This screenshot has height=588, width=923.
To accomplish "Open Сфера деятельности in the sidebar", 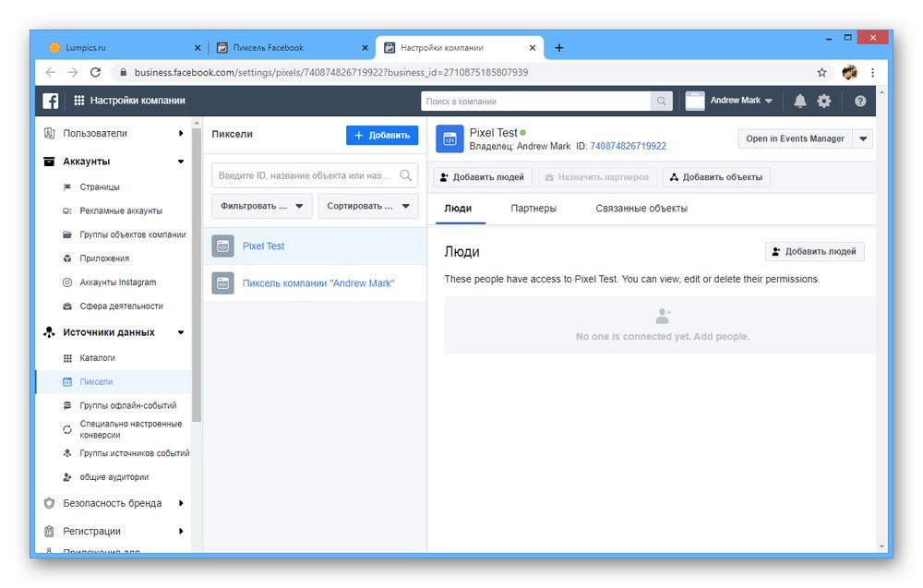I will pos(121,306).
